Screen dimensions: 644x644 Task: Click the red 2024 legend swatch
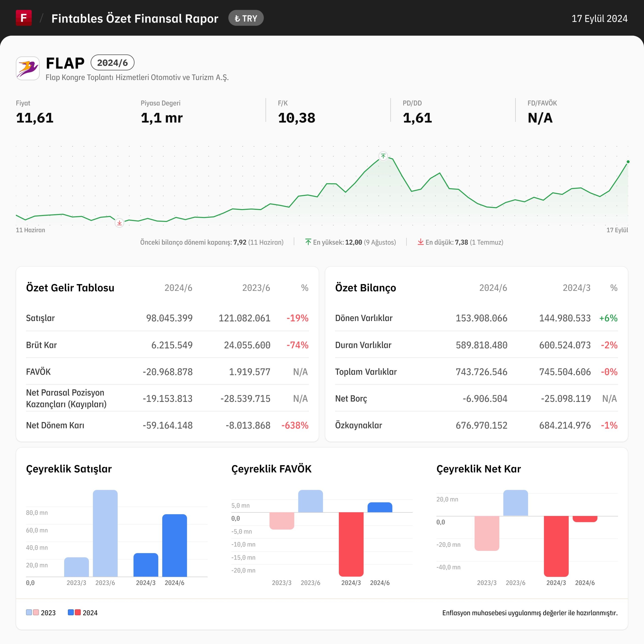(78, 612)
